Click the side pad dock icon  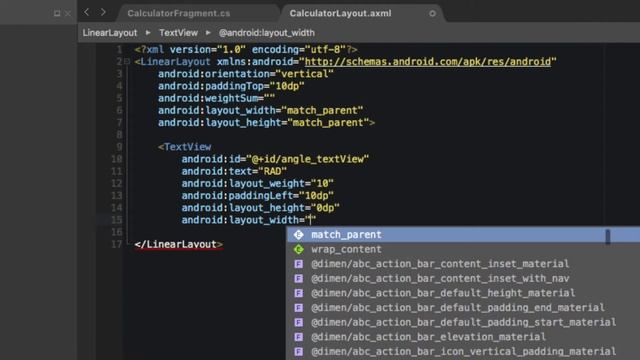(57, 13)
